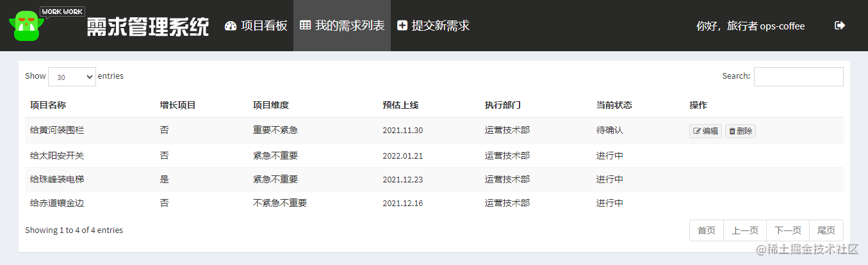Click the 不紧急不重要 dimension cell
868x265 pixels.
(280, 203)
